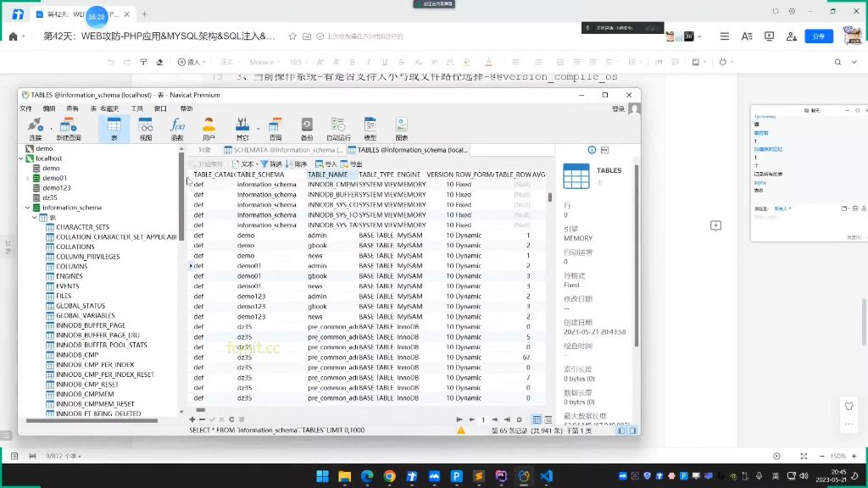This screenshot has height=488, width=868.
Task: Open Visual Studio Code from the taskbar
Action: 547,476
